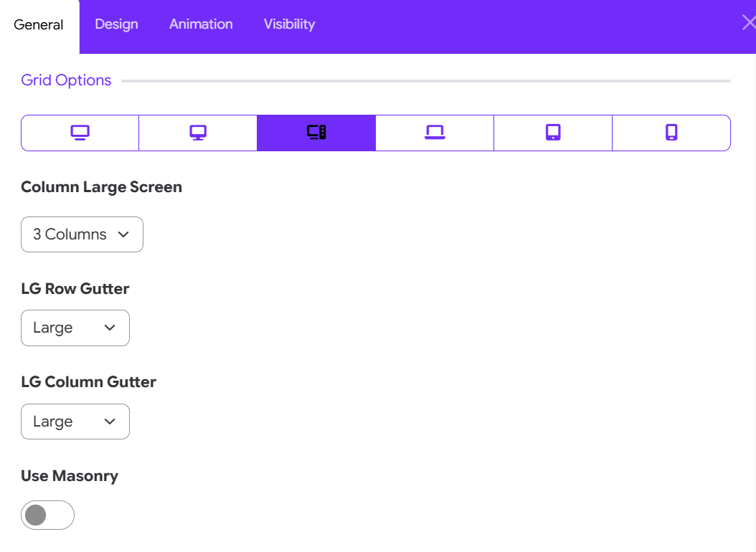
Task: Click the Use Masonry label
Action: point(70,476)
